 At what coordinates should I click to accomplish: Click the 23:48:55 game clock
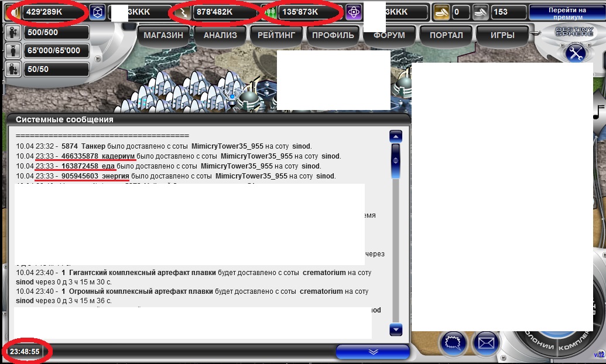coord(25,352)
